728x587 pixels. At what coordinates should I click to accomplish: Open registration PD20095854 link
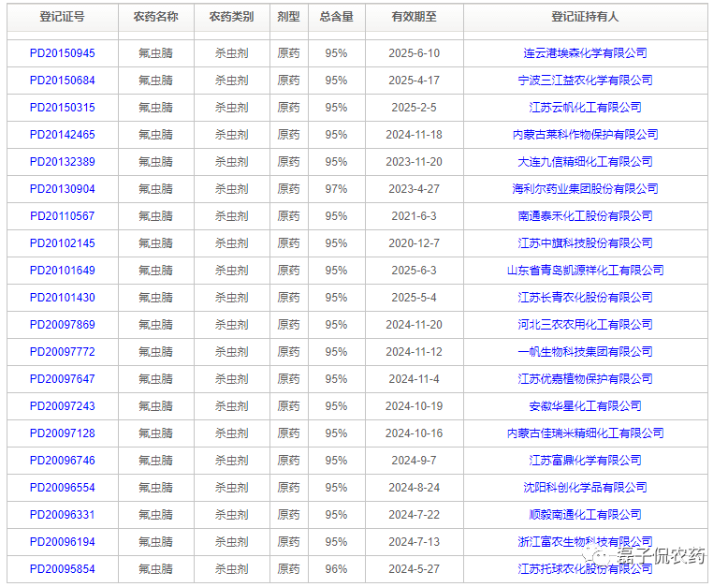point(62,569)
